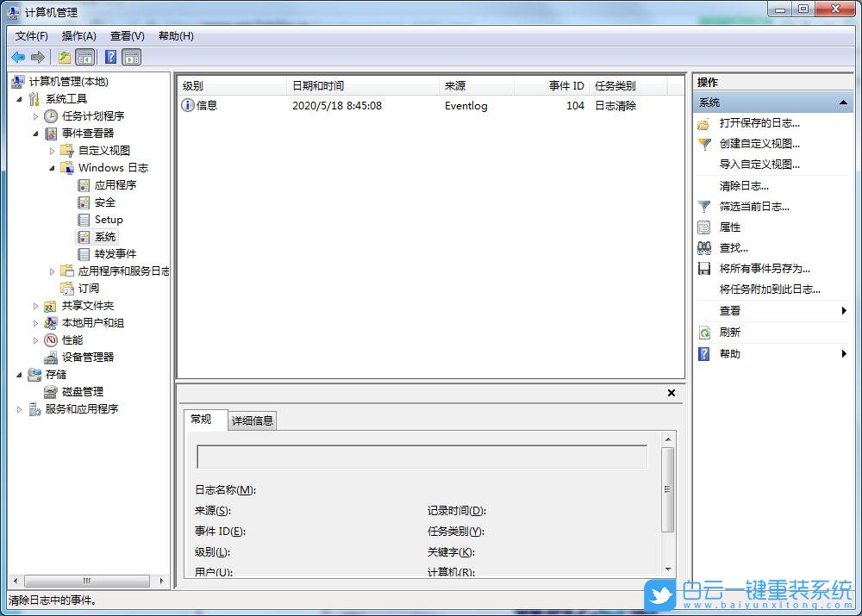Image resolution: width=862 pixels, height=616 pixels.
Task: Collapse the Windows 日志 tree node
Action: pyautogui.click(x=53, y=167)
